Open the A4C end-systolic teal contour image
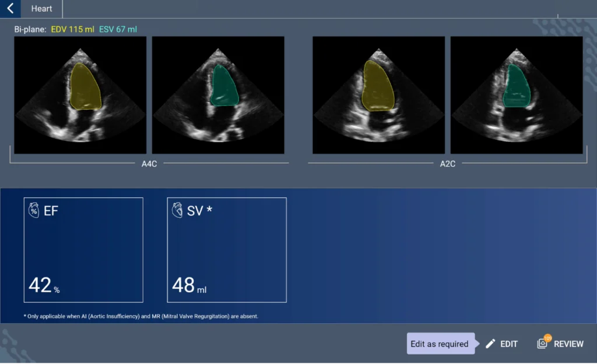The height and width of the screenshot is (364, 597). (x=218, y=95)
